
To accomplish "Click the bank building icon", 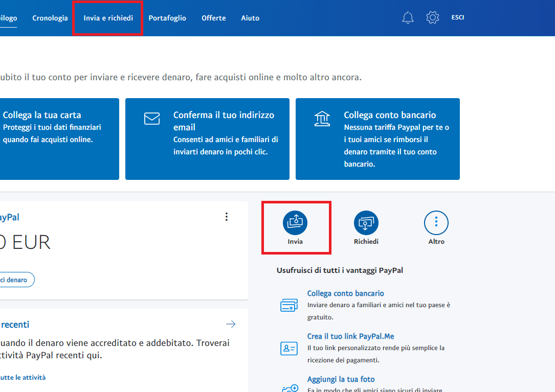I will point(322,119).
